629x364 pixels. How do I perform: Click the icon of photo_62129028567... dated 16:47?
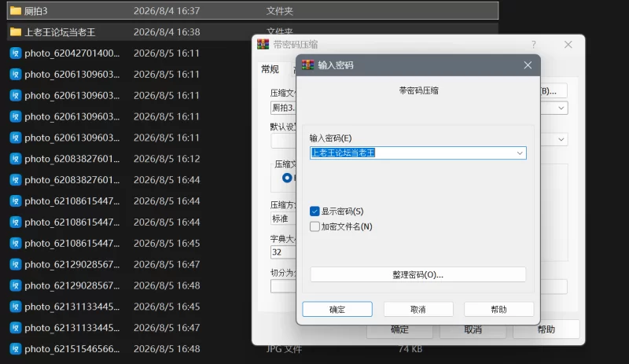coord(16,264)
